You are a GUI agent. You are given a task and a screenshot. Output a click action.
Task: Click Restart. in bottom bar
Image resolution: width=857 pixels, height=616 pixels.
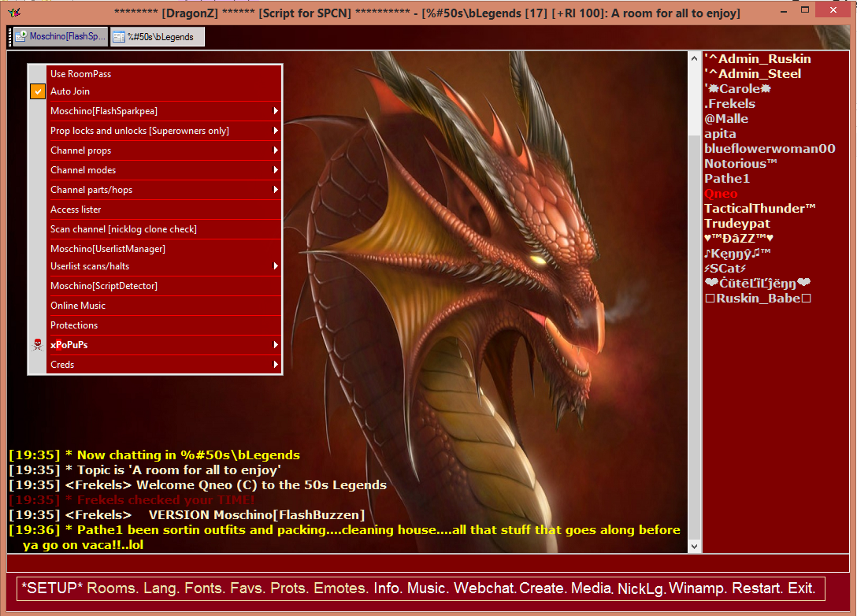[x=758, y=588]
